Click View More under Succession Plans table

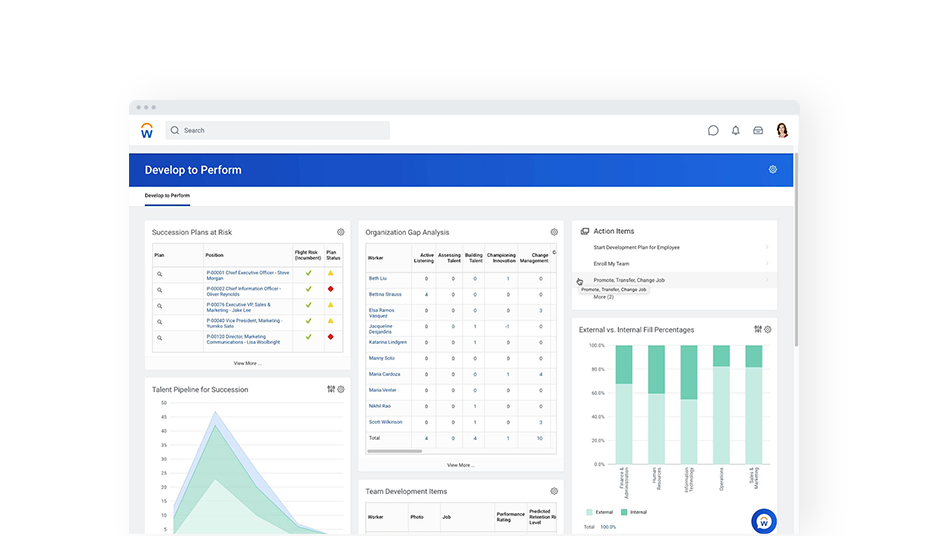pyautogui.click(x=247, y=363)
